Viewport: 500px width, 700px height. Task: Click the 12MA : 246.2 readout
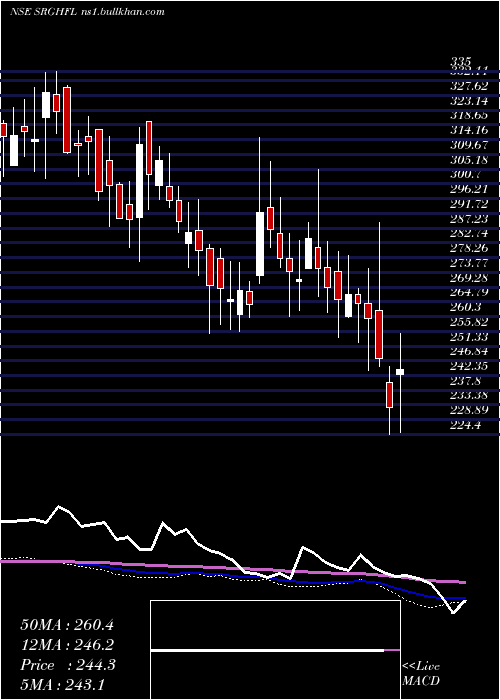67,645
